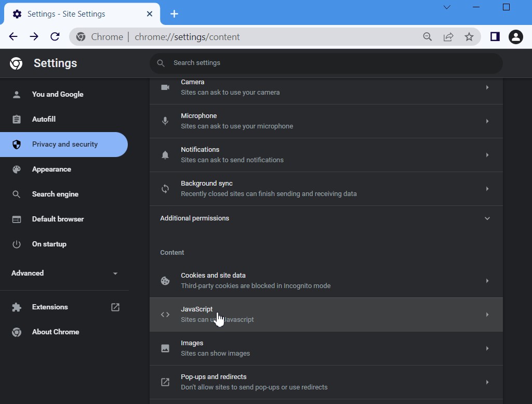Select Privacy and security in sidebar
This screenshot has height=404, width=532.
coord(64,145)
